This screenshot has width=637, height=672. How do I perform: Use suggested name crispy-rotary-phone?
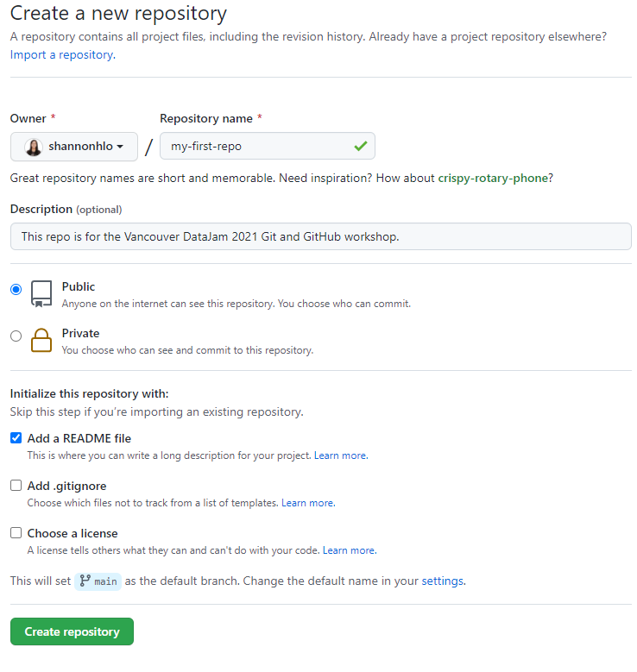(x=491, y=178)
